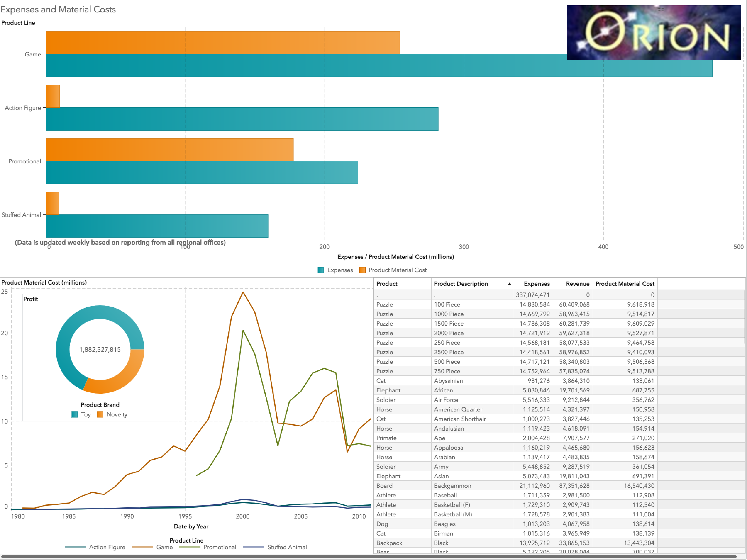Screen dimensions: 747x560
Task: Select the Product Material Cost legend swatch
Action: click(x=362, y=270)
